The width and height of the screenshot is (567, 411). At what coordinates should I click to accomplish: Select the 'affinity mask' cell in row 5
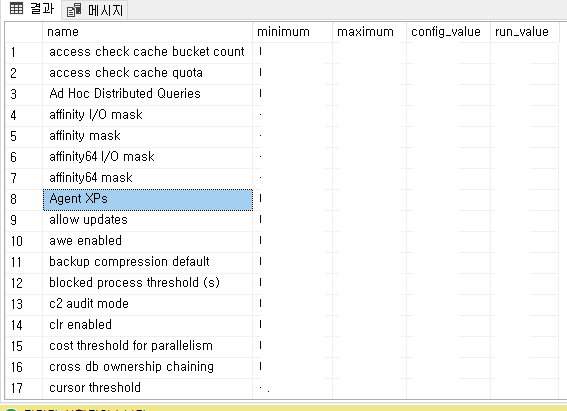point(148,136)
